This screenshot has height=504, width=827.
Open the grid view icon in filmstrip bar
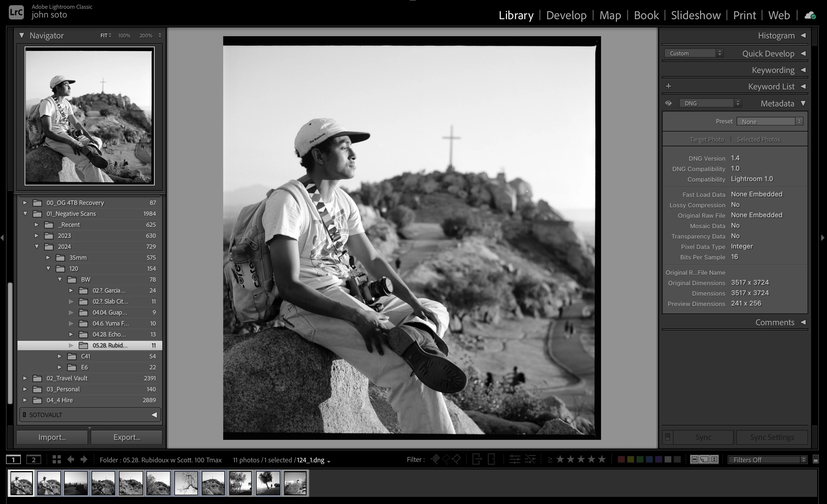pos(57,459)
